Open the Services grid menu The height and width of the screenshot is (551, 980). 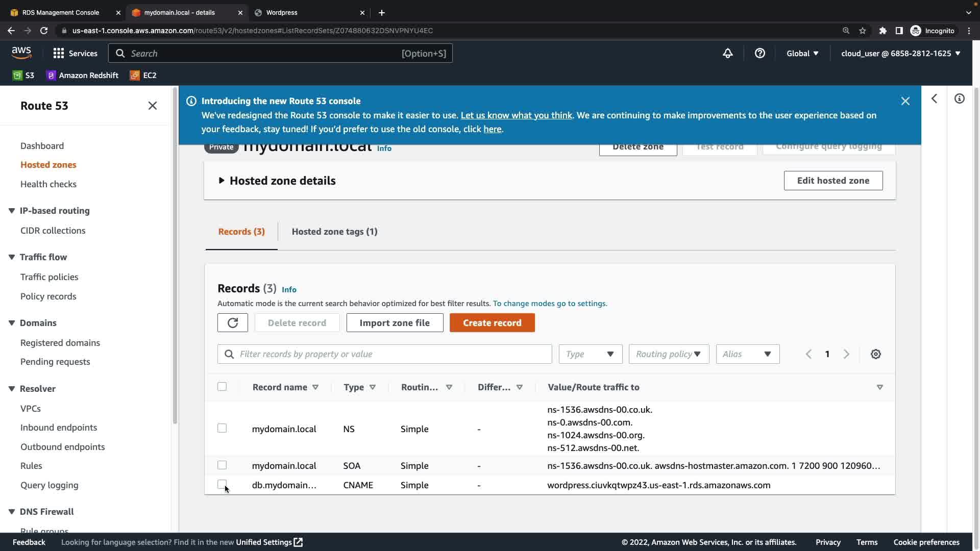tap(59, 54)
